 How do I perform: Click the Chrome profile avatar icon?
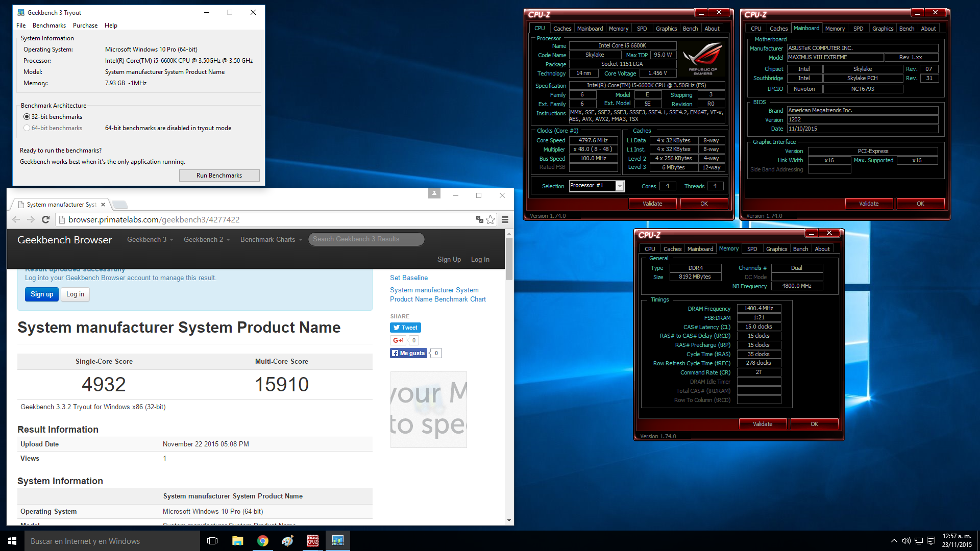pyautogui.click(x=434, y=193)
